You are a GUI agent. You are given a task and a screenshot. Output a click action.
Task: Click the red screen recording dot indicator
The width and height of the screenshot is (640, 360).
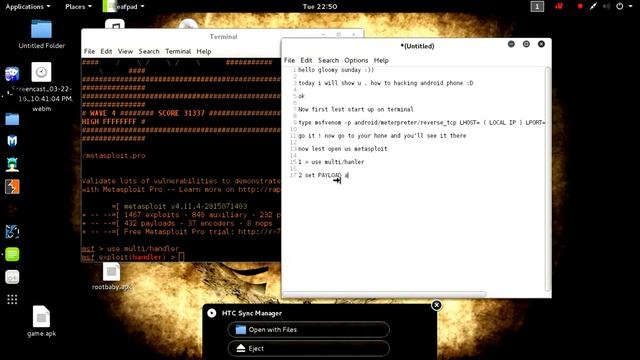[x=580, y=7]
